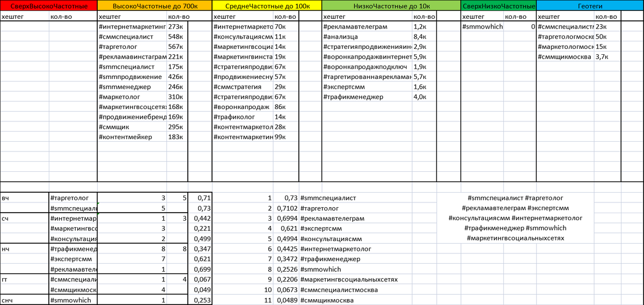The height and width of the screenshot is (305, 644).
Task: Click the count cell showing 168к
Action: (x=177, y=107)
